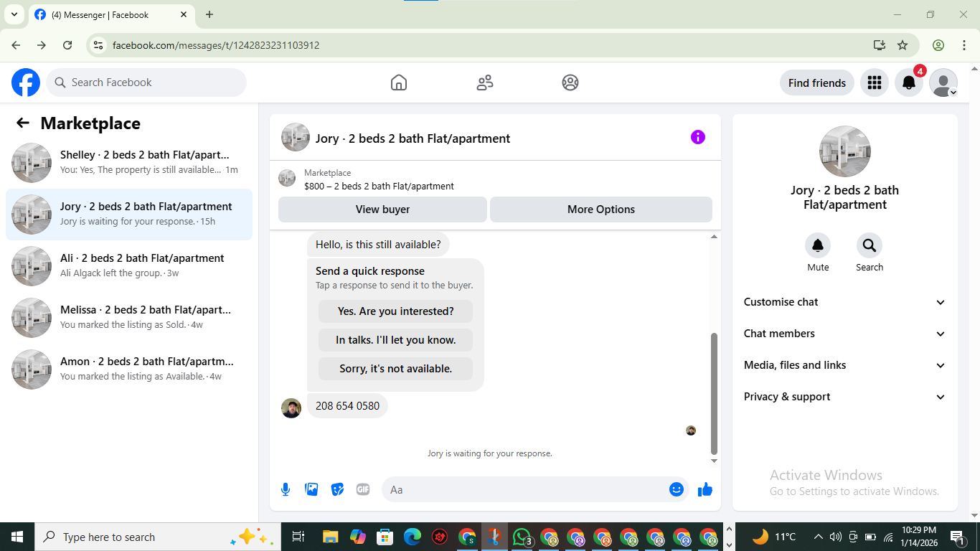This screenshot has height=551, width=980.
Task: Search in conversation magnifier icon
Action: (x=870, y=245)
